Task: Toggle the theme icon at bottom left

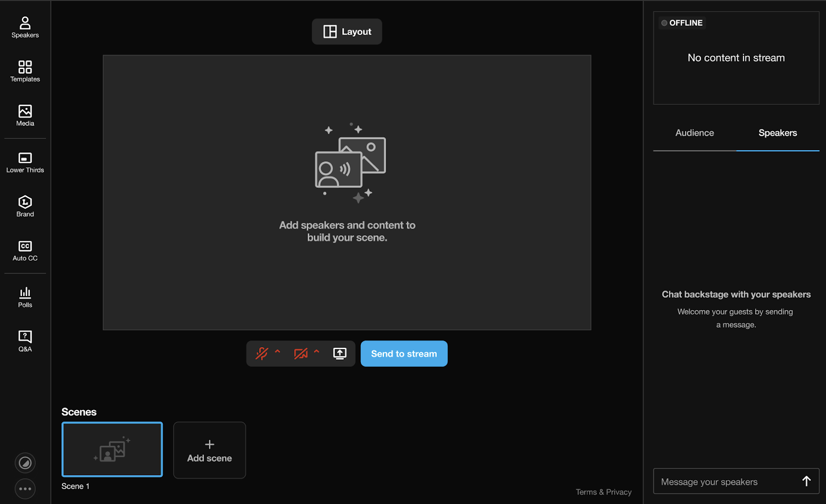Action: click(x=25, y=463)
